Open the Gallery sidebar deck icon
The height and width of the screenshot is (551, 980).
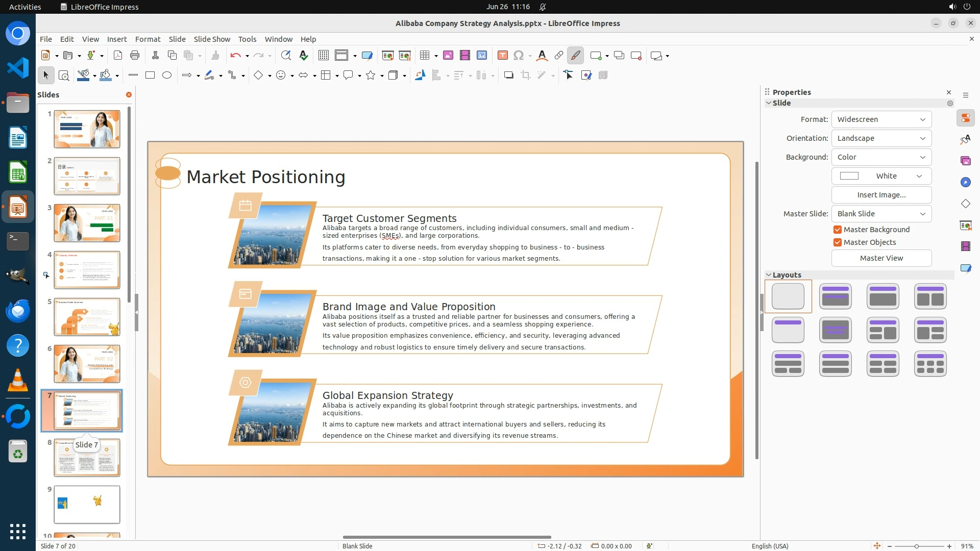965,161
